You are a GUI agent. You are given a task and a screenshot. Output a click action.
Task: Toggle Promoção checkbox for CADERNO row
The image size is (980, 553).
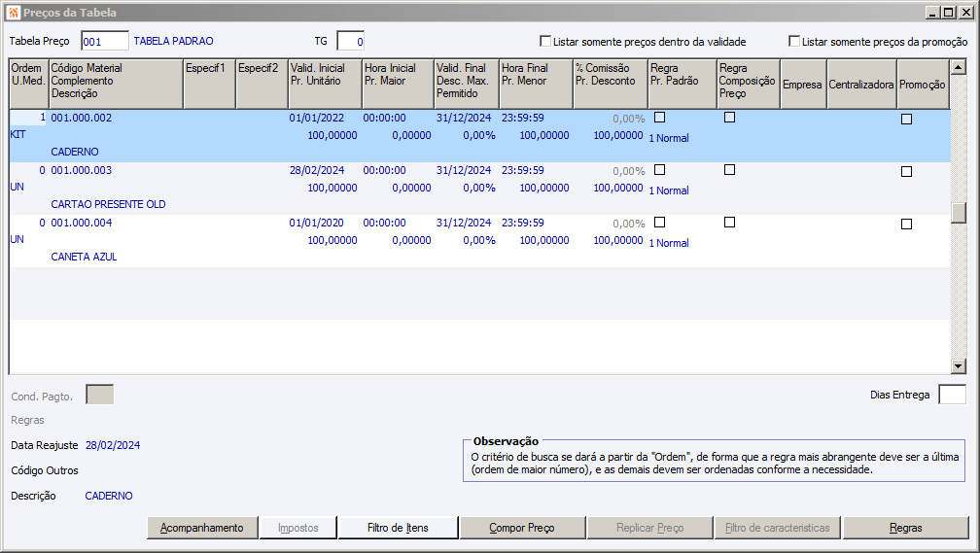(906, 119)
